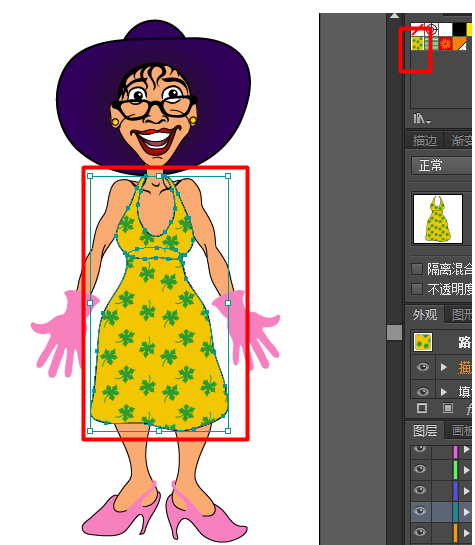Apply the yellow green-dot pattern swatch

[417, 44]
